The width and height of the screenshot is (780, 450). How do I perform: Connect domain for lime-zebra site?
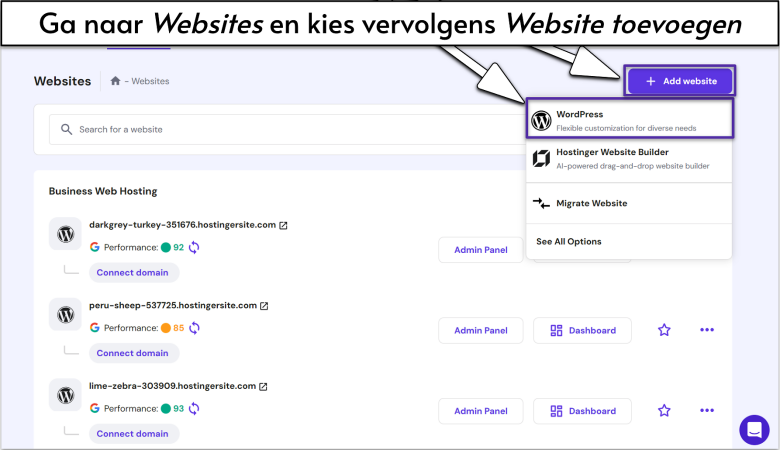(x=134, y=434)
